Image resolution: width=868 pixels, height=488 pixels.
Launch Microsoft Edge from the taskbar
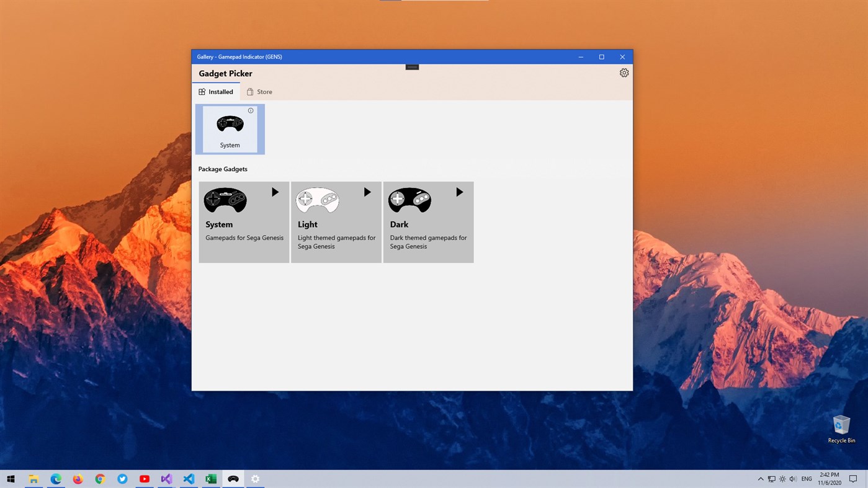click(55, 478)
